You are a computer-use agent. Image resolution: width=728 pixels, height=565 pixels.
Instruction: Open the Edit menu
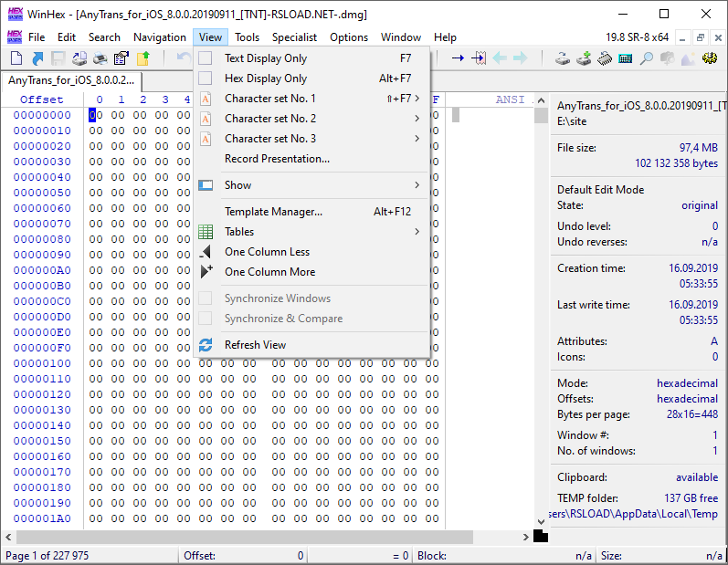click(67, 37)
